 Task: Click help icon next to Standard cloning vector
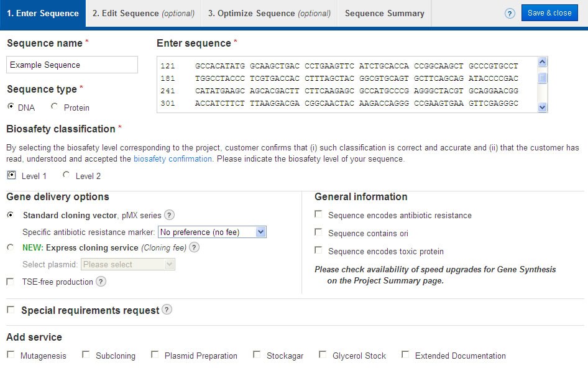[169, 215]
